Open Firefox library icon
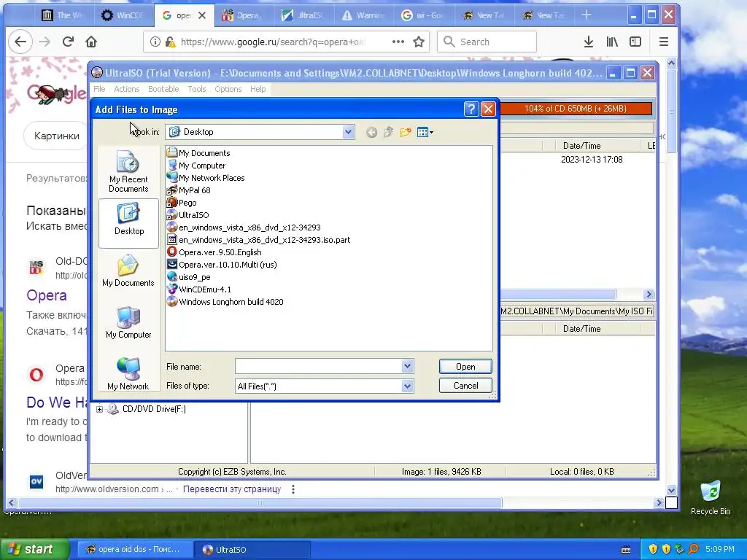The height and width of the screenshot is (560, 747). click(612, 42)
